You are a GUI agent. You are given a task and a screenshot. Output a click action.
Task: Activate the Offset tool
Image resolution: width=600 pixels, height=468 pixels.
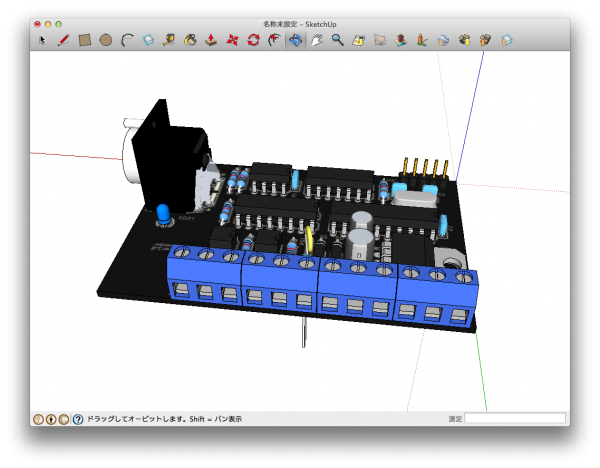[x=273, y=40]
